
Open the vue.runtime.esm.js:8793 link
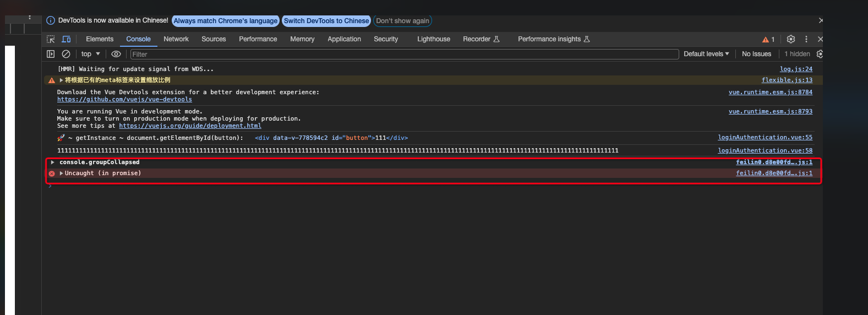771,111
